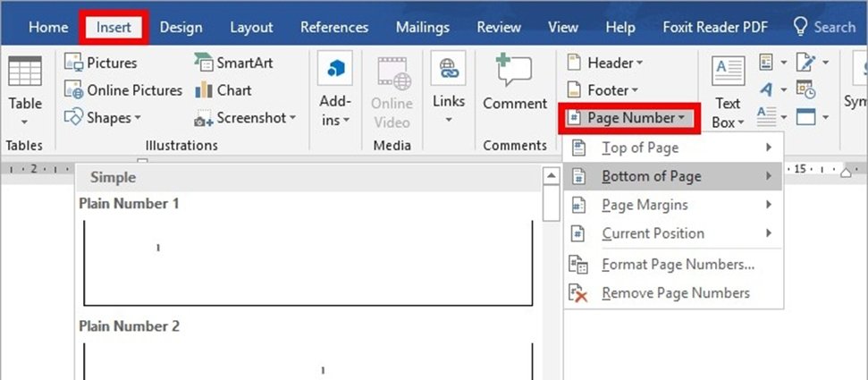The image size is (868, 380).
Task: Select the Online Pictures icon
Action: pyautogui.click(x=73, y=90)
